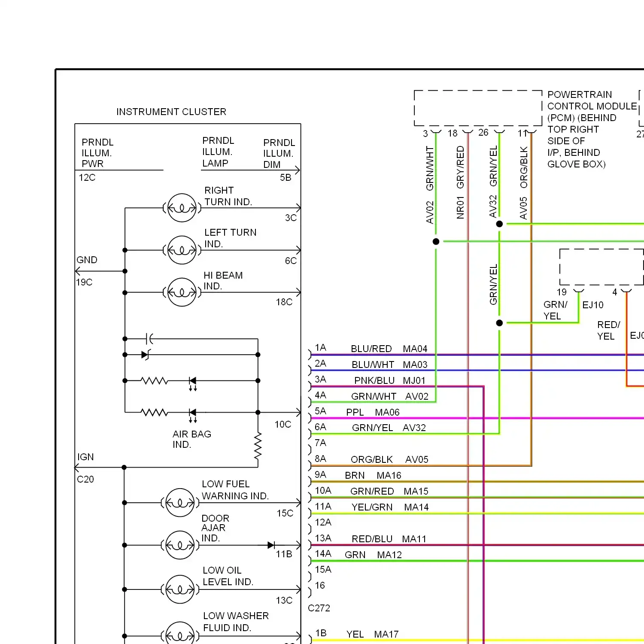
Task: Click the ORG/BLK AV05 label in row 8A
Action: pos(389,459)
